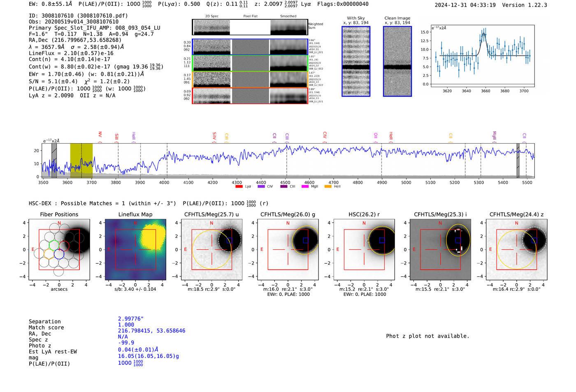Select the 2024-12-31 04:33:19 timestamp
The height and width of the screenshot is (392, 576).
pyautogui.click(x=465, y=5)
